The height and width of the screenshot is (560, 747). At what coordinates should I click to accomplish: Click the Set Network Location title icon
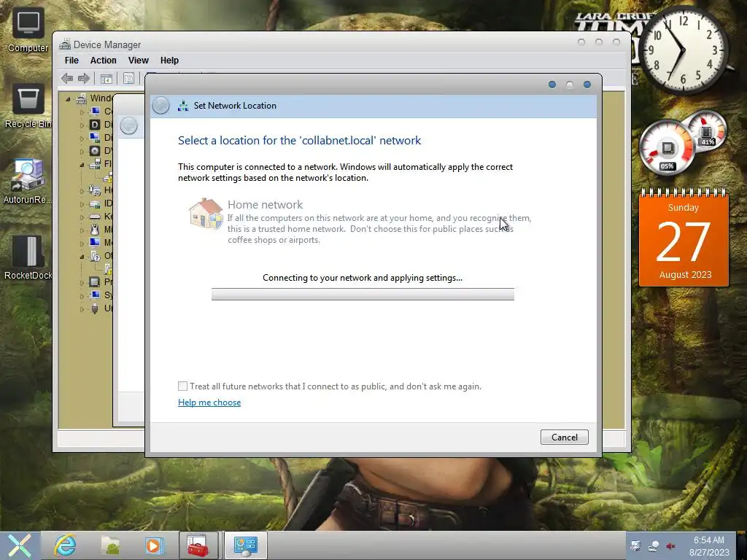tap(183, 106)
